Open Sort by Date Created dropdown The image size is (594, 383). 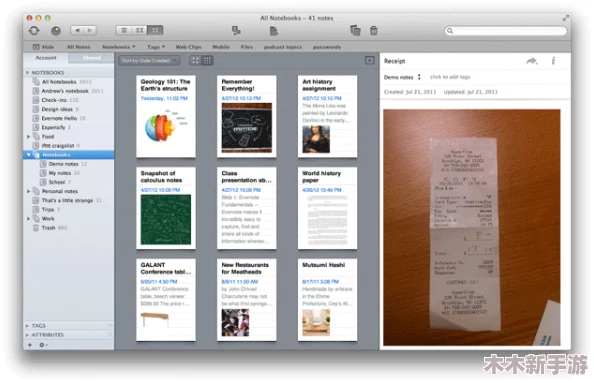click(148, 61)
